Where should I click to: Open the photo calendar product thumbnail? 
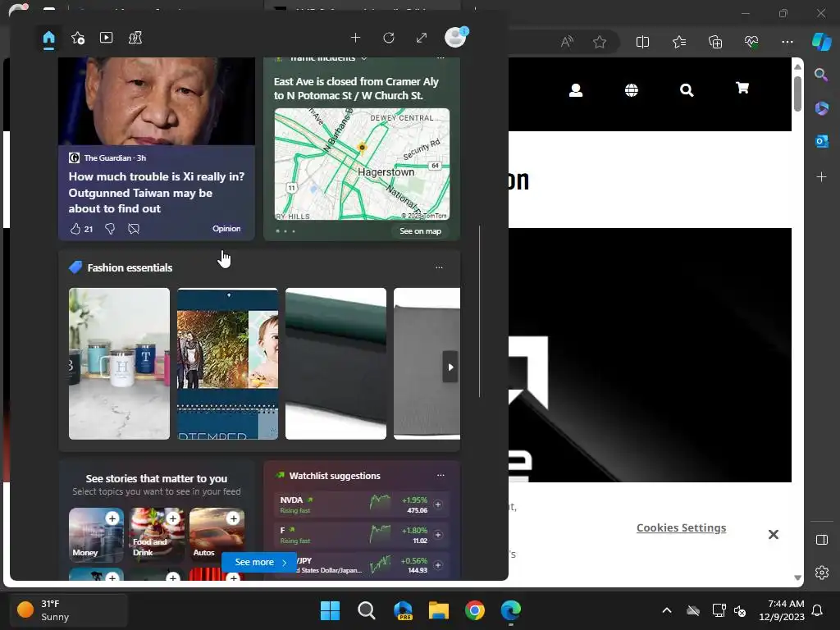coord(228,363)
